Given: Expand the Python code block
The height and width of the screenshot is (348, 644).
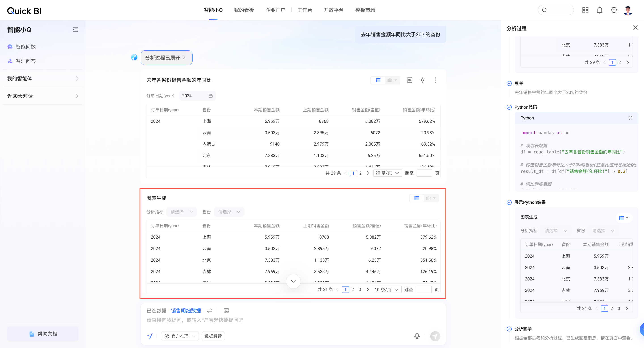Looking at the screenshot, I should [x=630, y=118].
